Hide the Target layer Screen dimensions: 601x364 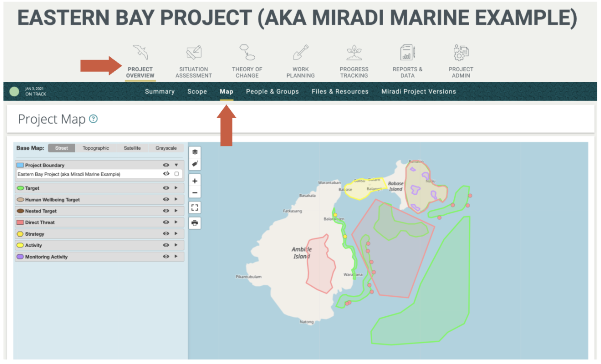(166, 188)
